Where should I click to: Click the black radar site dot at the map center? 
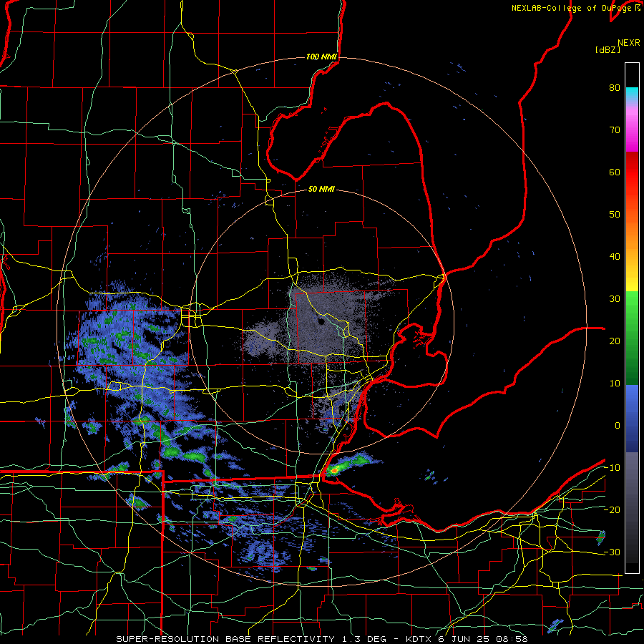pyautogui.click(x=321, y=321)
